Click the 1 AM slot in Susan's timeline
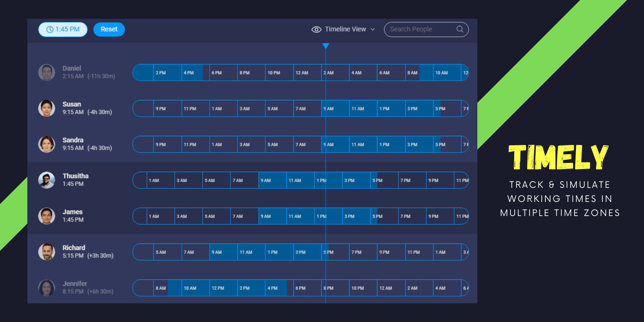 [x=223, y=108]
